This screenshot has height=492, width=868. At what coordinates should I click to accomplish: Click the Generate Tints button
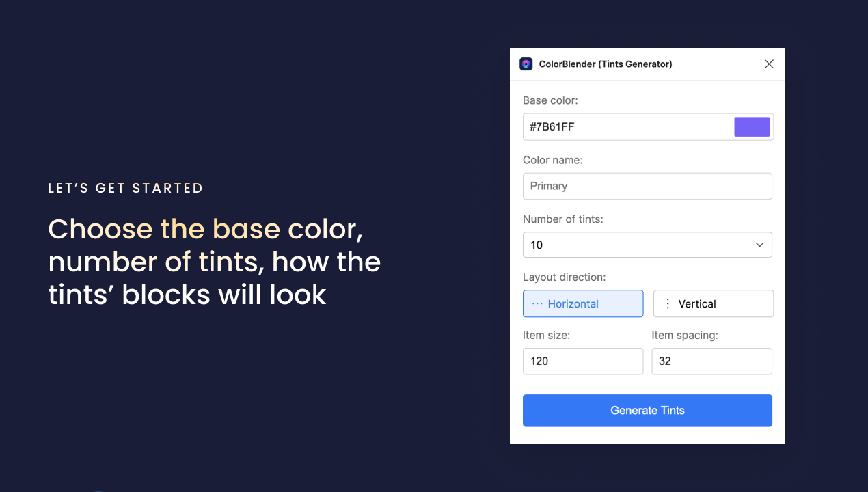point(647,411)
